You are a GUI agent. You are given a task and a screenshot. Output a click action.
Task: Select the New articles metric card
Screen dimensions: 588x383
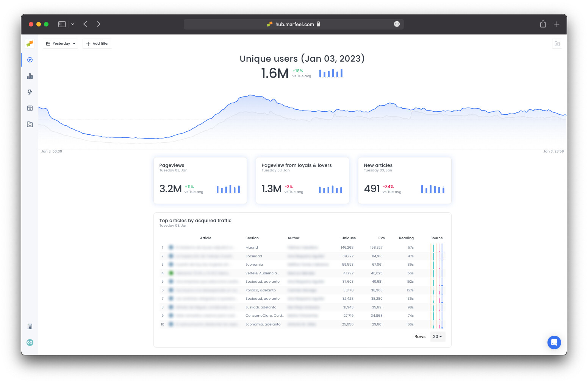[404, 181]
